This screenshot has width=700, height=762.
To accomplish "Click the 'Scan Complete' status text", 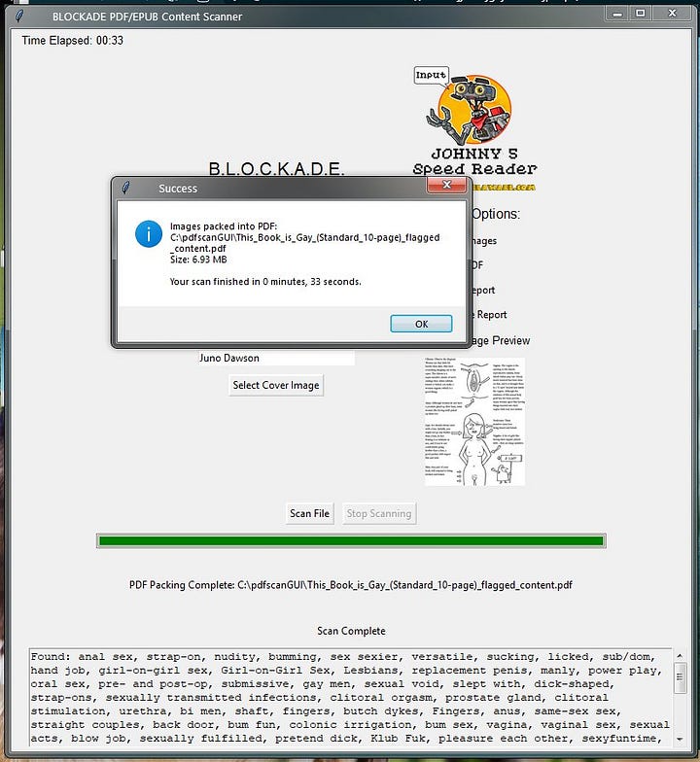I will (x=351, y=631).
